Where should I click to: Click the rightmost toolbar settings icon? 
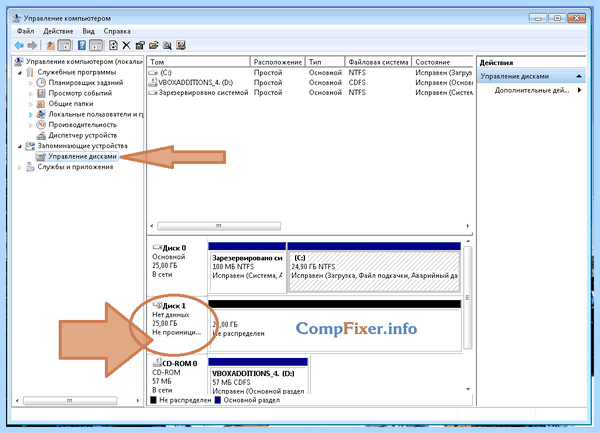pos(181,46)
